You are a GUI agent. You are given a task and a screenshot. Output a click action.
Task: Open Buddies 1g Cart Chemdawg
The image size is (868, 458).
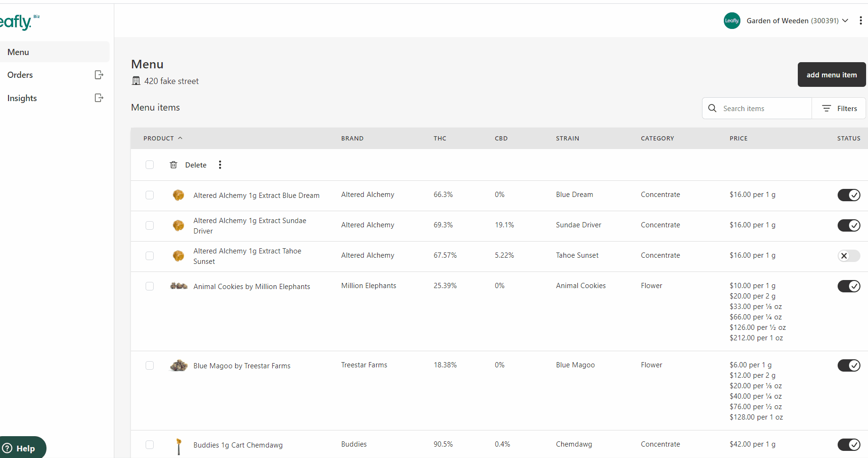tap(238, 445)
